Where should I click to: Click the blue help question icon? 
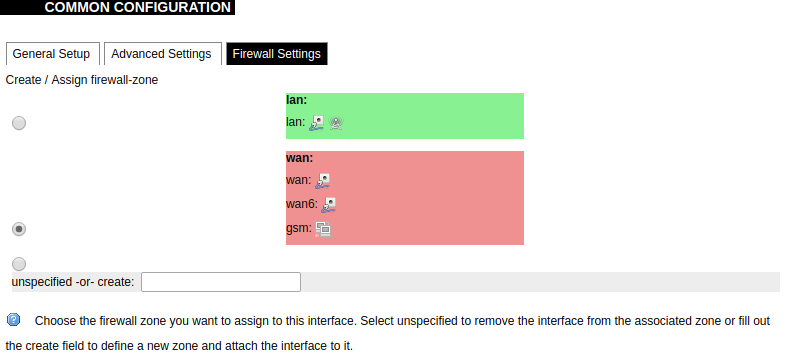(14, 320)
